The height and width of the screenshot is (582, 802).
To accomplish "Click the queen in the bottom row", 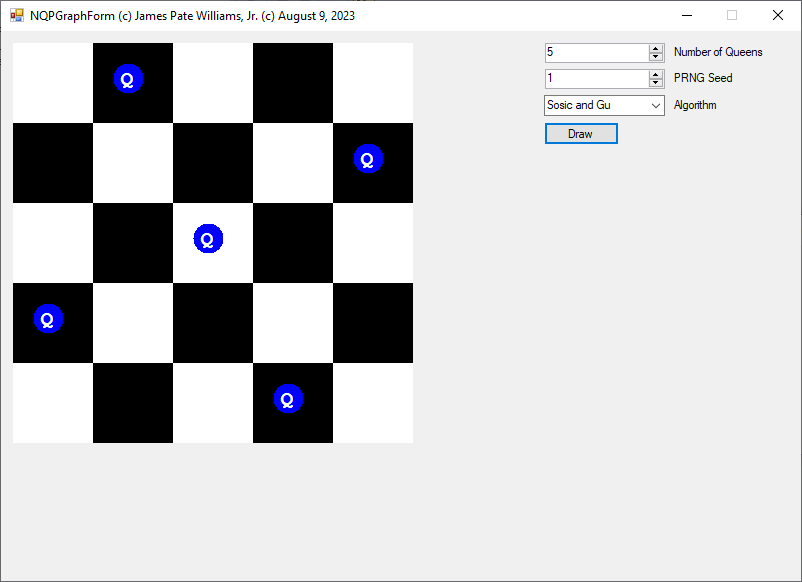I will point(288,399).
